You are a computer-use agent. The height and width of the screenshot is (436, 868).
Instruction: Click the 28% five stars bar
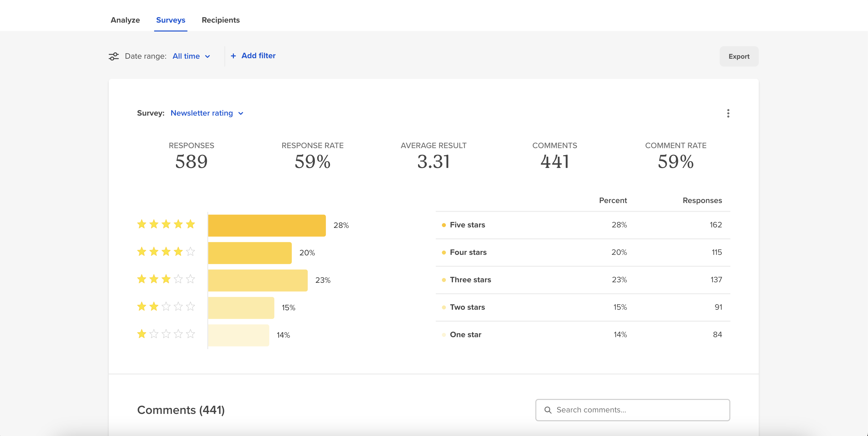[267, 226]
